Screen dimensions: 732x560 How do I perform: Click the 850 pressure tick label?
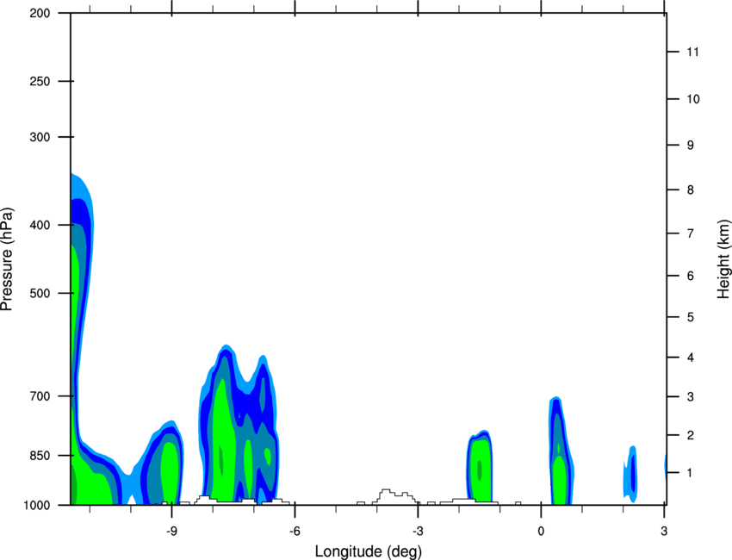(40, 456)
